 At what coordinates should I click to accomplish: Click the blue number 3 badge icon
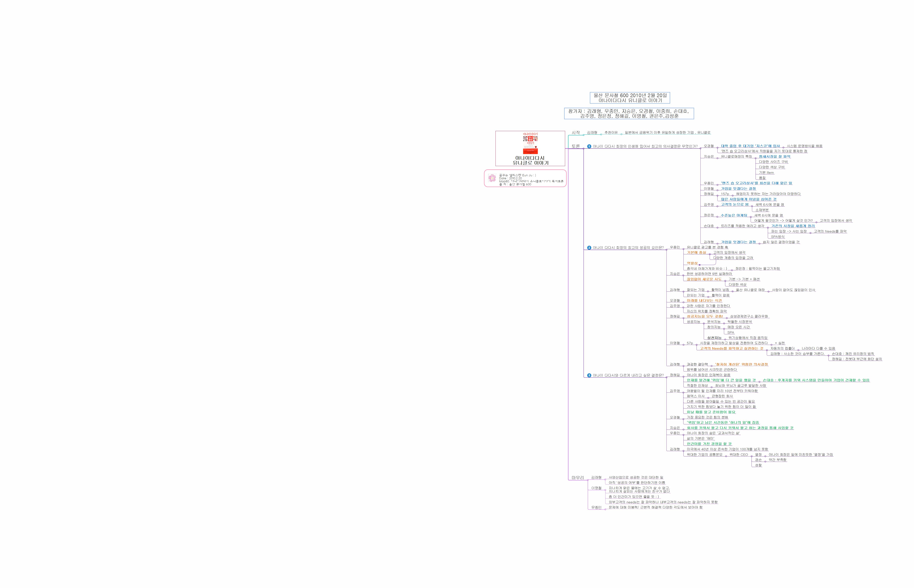(589, 375)
